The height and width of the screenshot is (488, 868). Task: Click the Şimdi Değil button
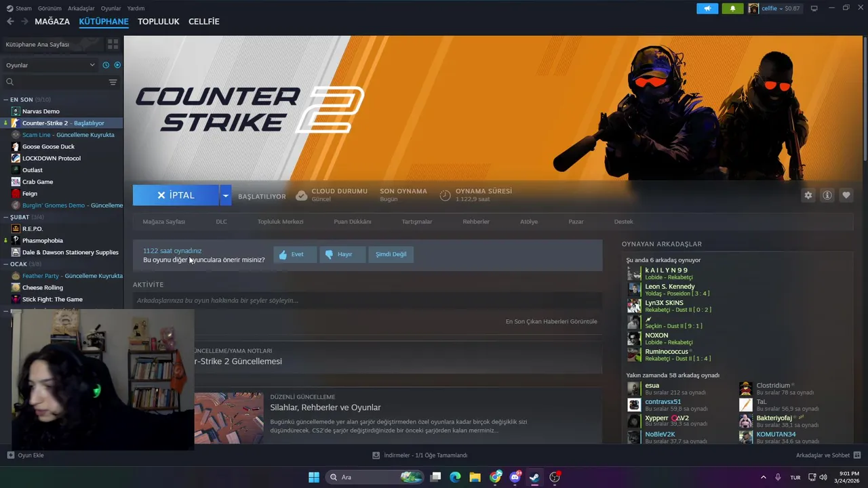391,254
